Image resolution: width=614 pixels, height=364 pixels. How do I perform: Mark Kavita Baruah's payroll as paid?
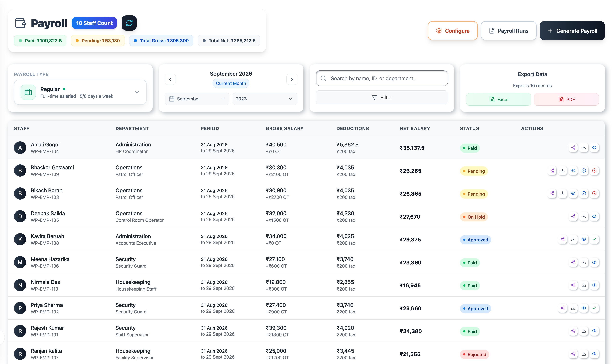point(594,239)
